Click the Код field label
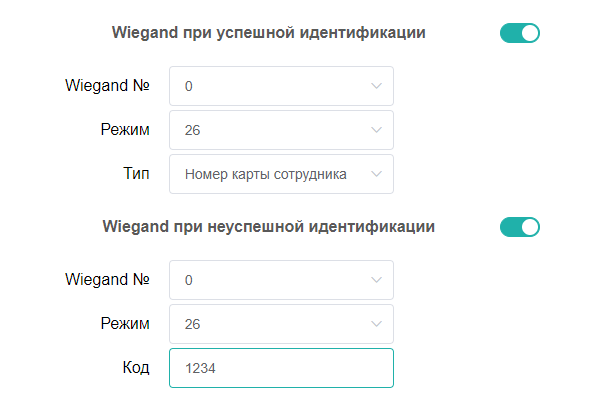Screen dimensions: 590x403 point(136,368)
